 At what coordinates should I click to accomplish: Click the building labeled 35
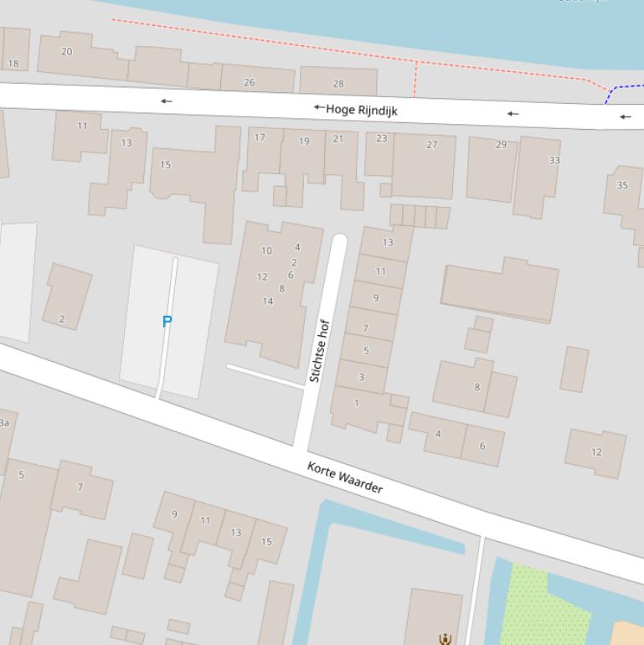(x=622, y=185)
